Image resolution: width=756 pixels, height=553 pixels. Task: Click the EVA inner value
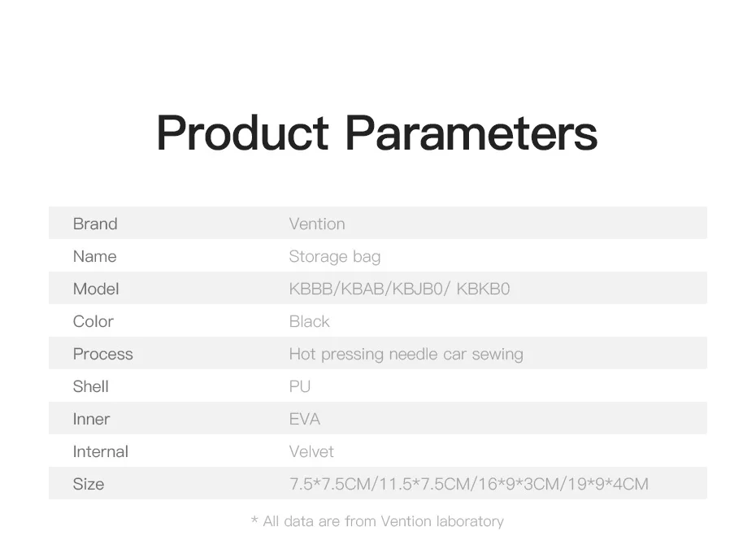pos(304,420)
